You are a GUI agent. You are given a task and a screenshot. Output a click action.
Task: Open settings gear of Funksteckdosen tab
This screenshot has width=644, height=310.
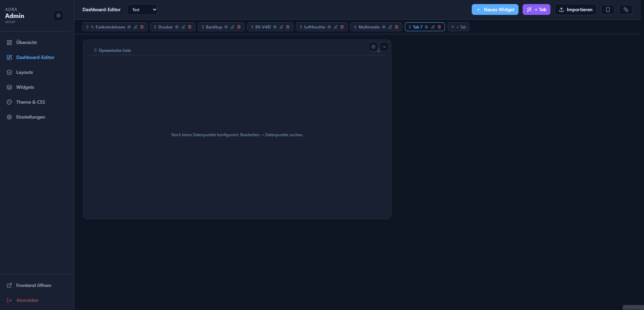click(x=129, y=27)
